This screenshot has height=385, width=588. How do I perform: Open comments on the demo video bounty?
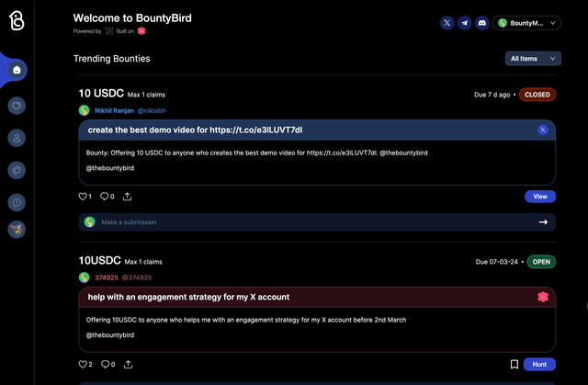click(107, 197)
